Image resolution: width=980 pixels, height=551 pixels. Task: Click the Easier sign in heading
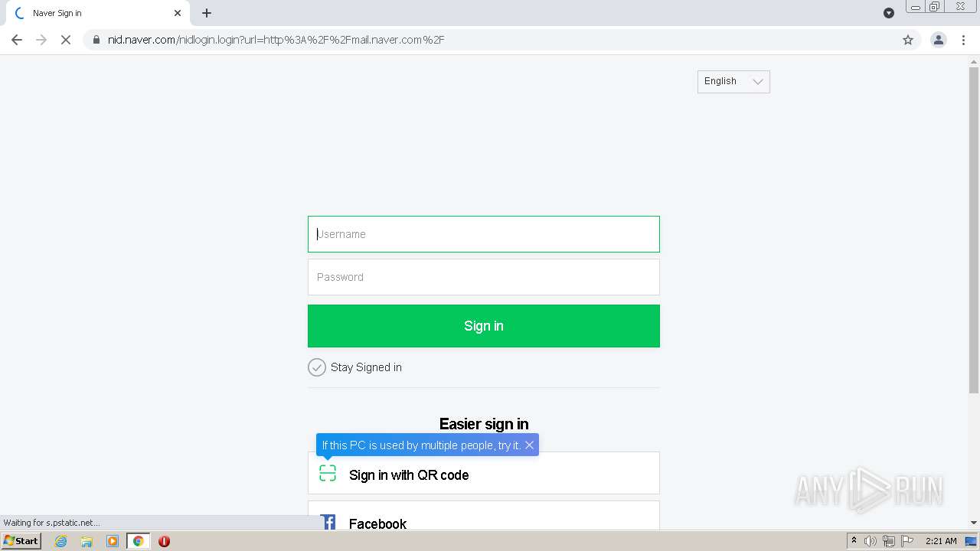(484, 424)
